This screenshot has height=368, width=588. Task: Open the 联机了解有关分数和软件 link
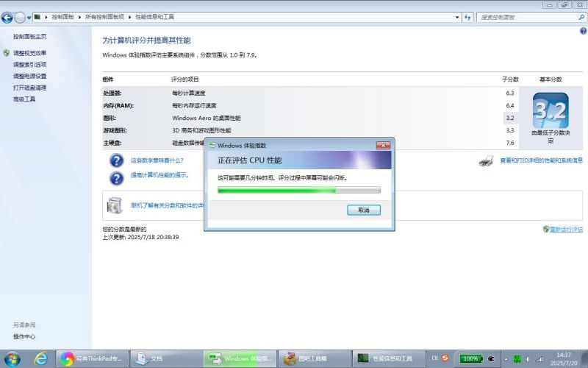168,205
